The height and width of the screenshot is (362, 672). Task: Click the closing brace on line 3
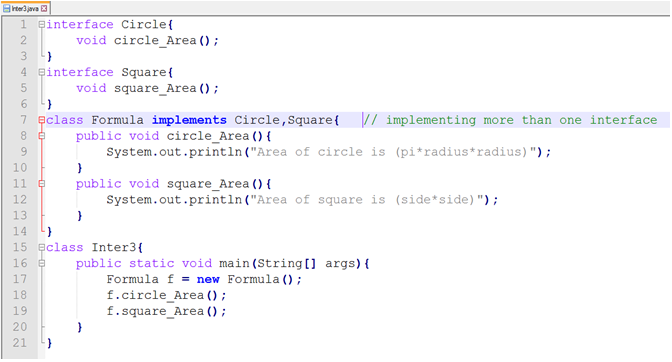point(49,56)
